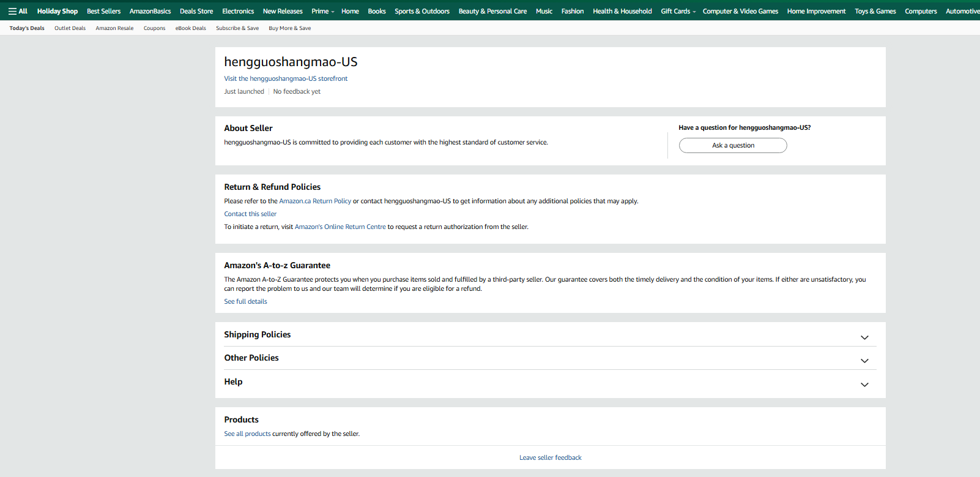Expand the Shipping Policies section

864,337
